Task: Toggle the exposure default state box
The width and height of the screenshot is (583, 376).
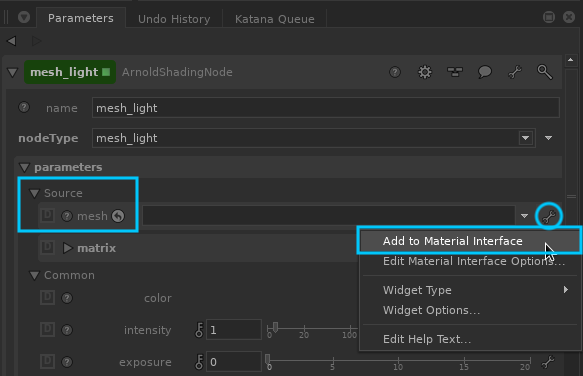Action: click(x=47, y=361)
